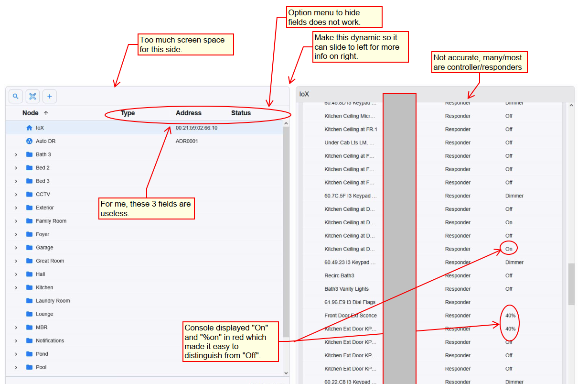
Task: Click the Bath 3 folder icon
Action: [x=29, y=154]
